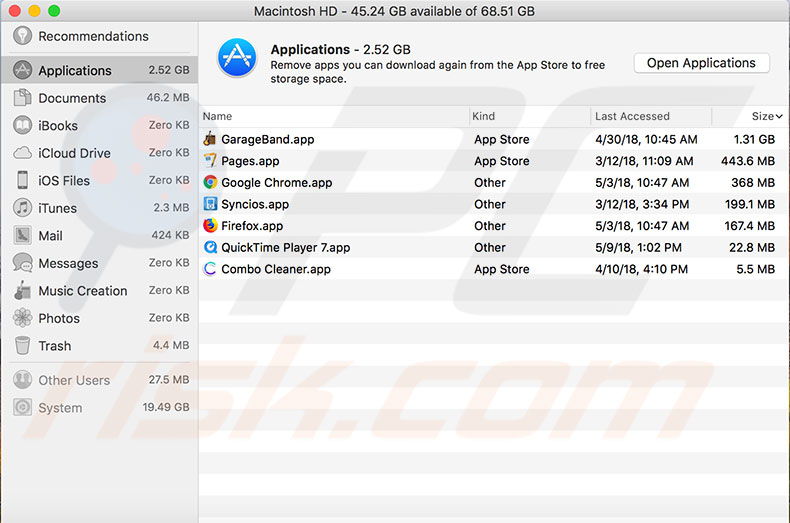Select Mail category label

(50, 235)
